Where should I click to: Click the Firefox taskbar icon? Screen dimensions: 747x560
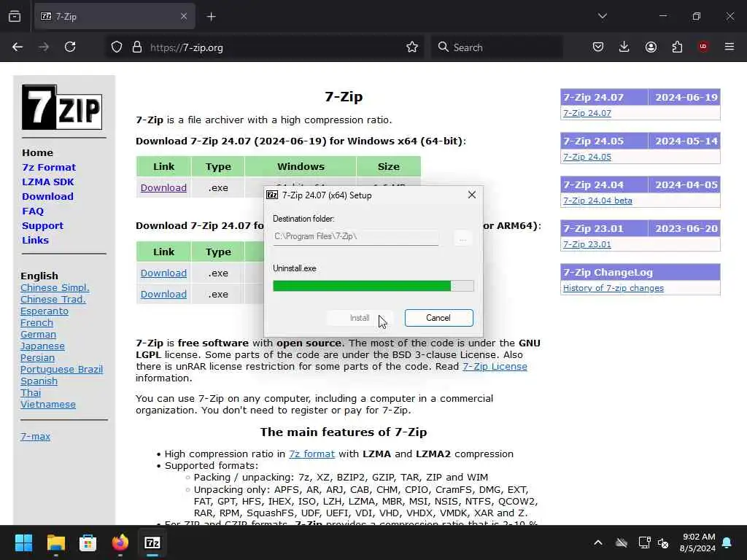[x=120, y=542]
